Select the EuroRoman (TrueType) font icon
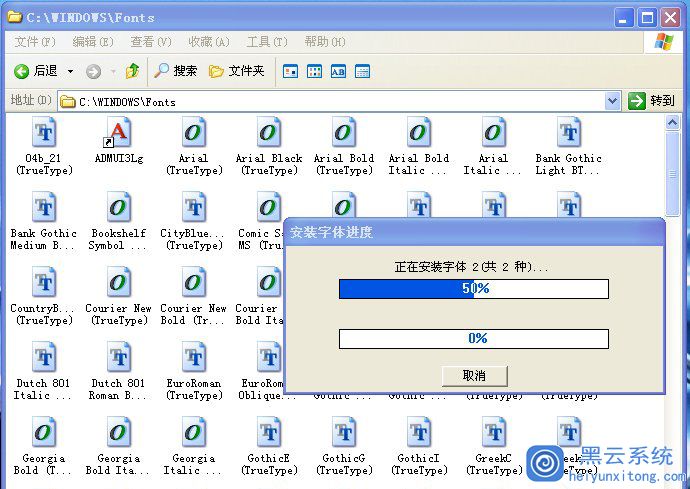 coord(194,357)
